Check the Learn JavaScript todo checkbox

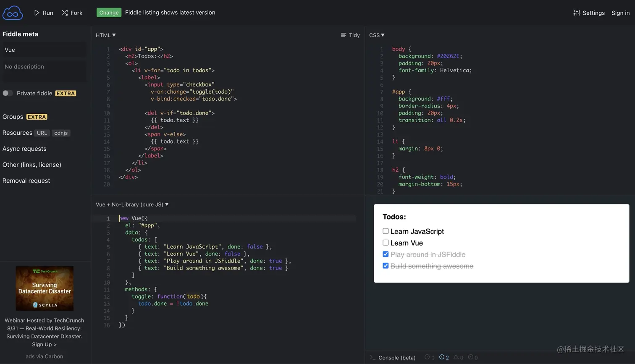click(386, 231)
